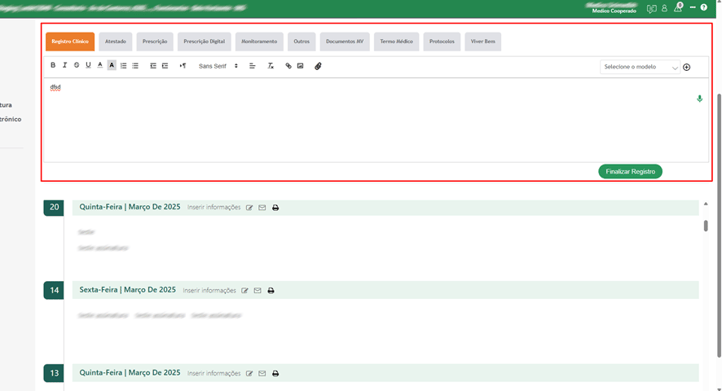The image size is (722, 391).
Task: Pick the text background highlight color
Action: pyautogui.click(x=111, y=65)
